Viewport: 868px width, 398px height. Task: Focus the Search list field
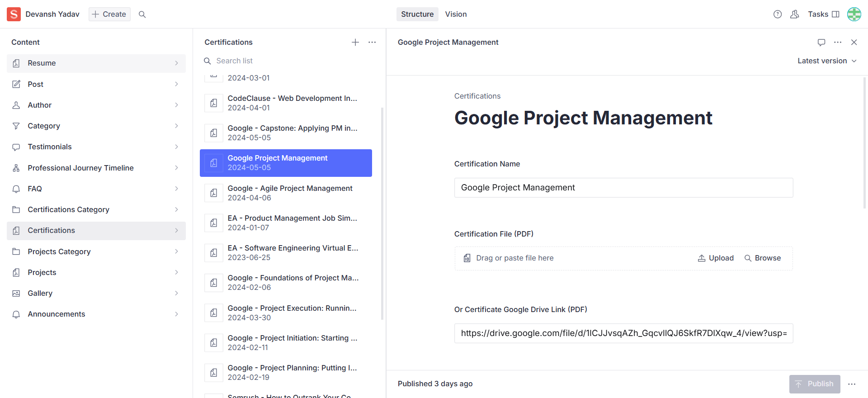pyautogui.click(x=289, y=61)
